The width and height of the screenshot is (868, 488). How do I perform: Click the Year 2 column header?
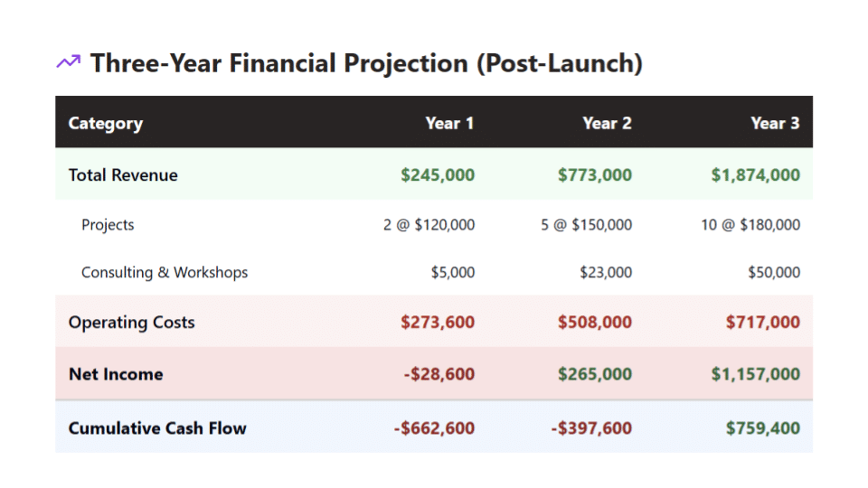click(607, 123)
